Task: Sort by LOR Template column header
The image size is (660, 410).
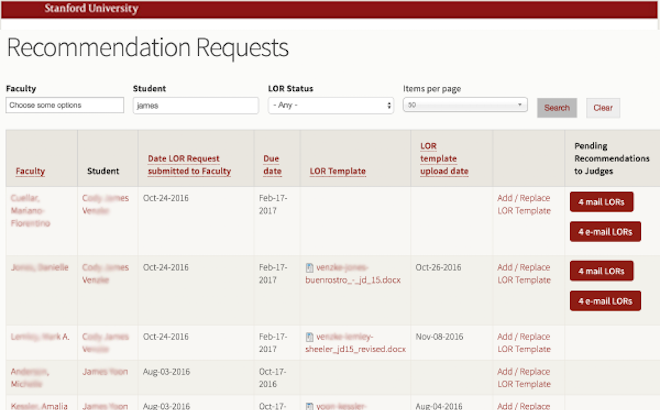Action: (338, 171)
